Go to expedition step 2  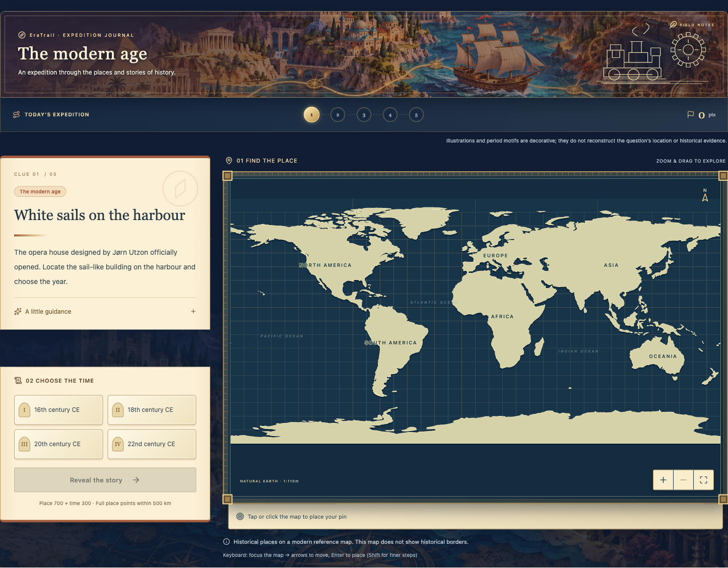[338, 115]
